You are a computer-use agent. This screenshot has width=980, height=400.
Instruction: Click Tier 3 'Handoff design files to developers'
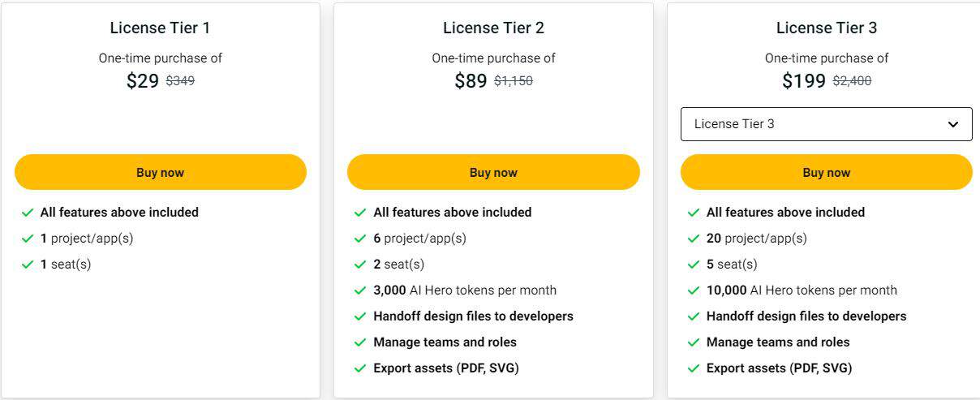pyautogui.click(x=806, y=316)
